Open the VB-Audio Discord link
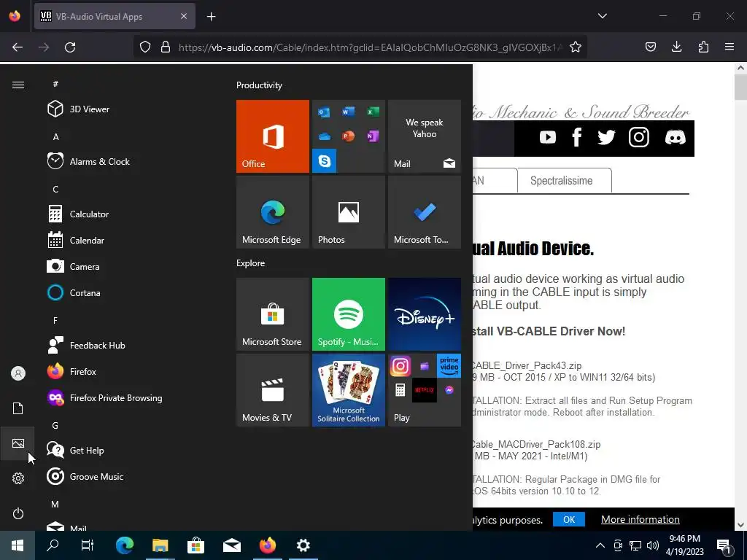 pyautogui.click(x=675, y=138)
